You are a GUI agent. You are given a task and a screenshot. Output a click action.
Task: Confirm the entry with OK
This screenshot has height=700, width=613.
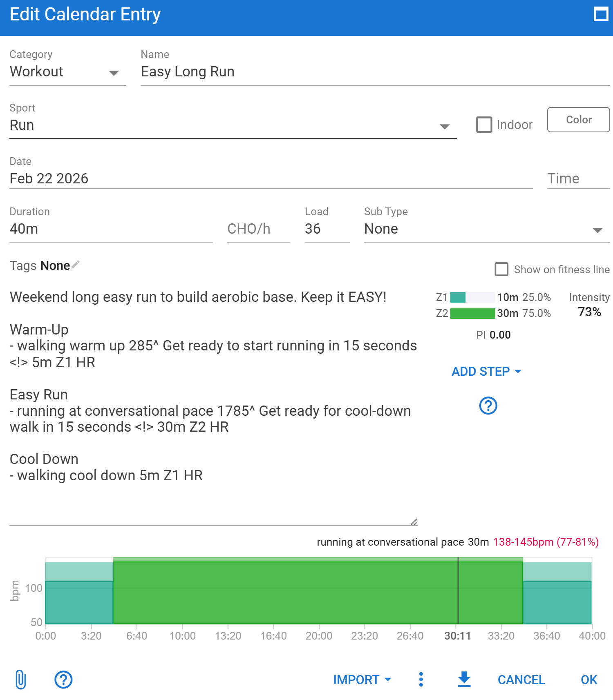click(588, 680)
